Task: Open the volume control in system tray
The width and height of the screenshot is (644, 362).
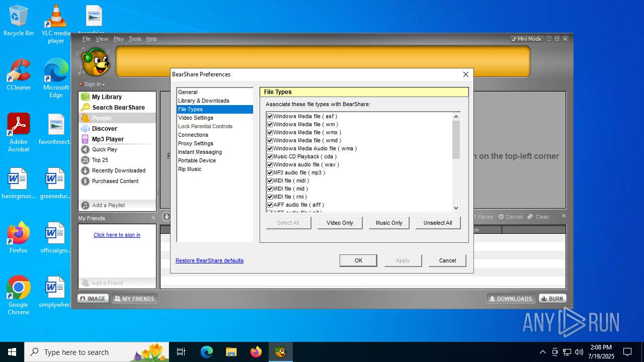Action: pyautogui.click(x=579, y=352)
